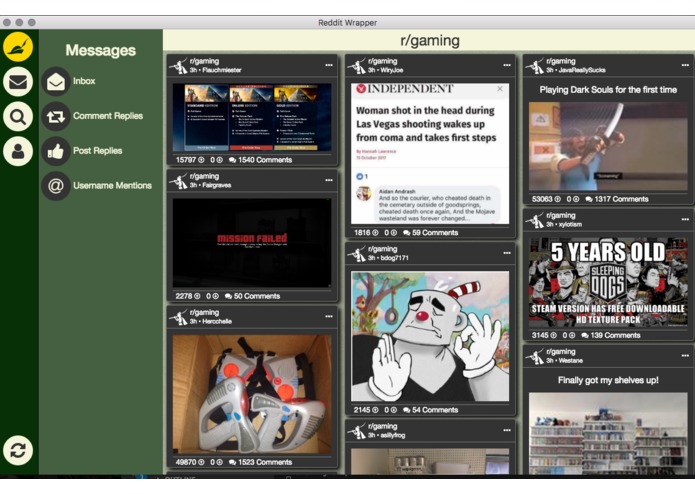This screenshot has height=494, width=695.
Task: Upvote the post with 15797 points
Action: point(201,160)
